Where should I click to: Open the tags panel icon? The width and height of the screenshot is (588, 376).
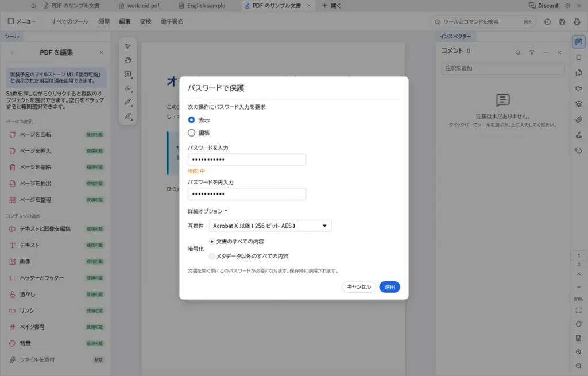[x=579, y=151]
